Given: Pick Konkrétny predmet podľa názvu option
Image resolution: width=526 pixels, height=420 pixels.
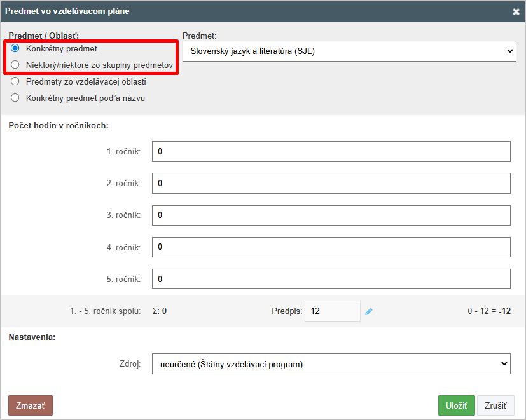Looking at the screenshot, I should click(15, 98).
